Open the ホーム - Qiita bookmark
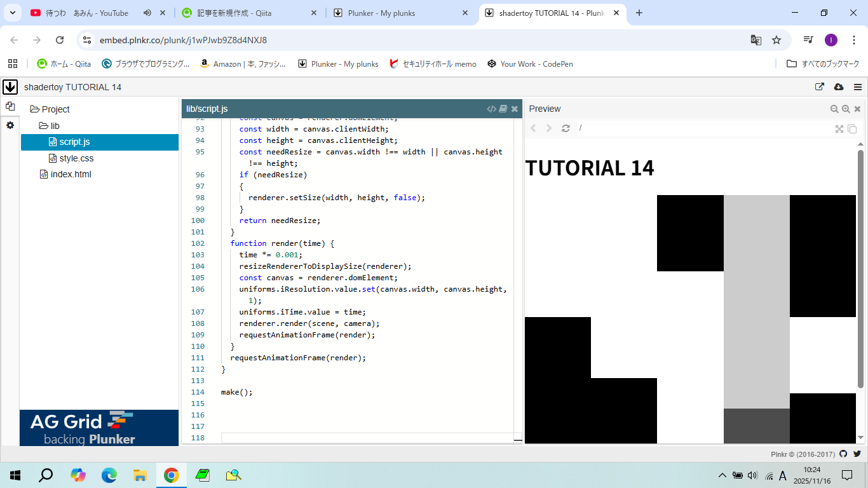Image resolution: width=868 pixels, height=488 pixels. click(x=64, y=64)
